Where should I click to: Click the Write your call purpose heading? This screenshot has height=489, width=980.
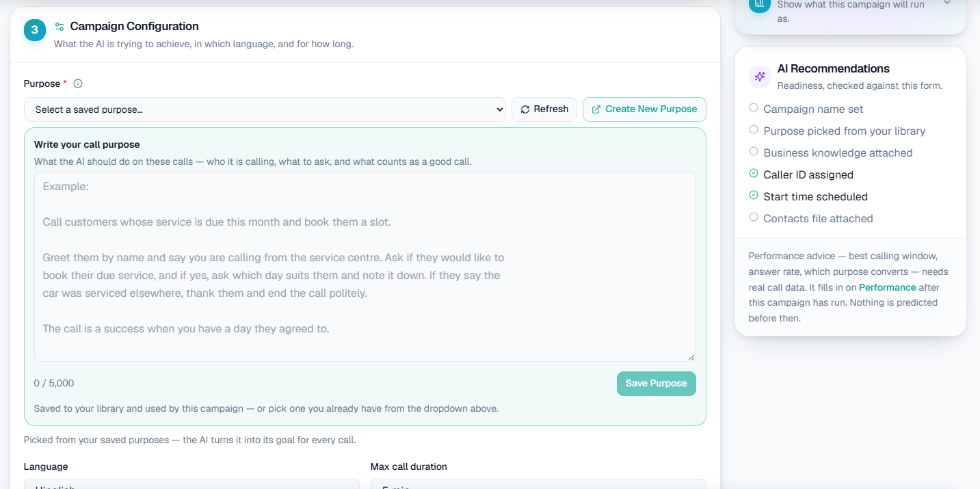(x=87, y=145)
